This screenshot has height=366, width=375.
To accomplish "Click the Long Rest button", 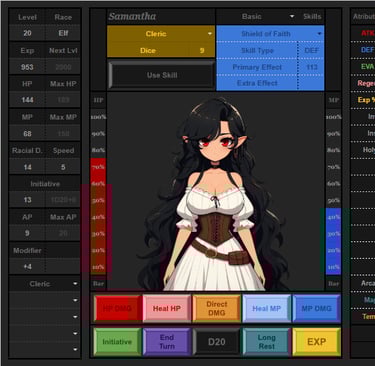I will pyautogui.click(x=267, y=342).
